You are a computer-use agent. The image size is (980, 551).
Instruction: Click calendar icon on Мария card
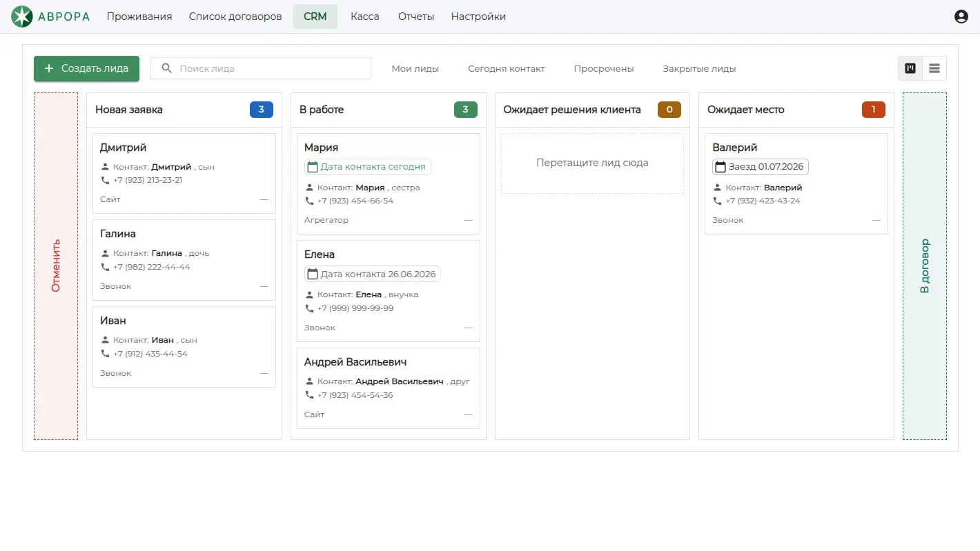tap(313, 167)
